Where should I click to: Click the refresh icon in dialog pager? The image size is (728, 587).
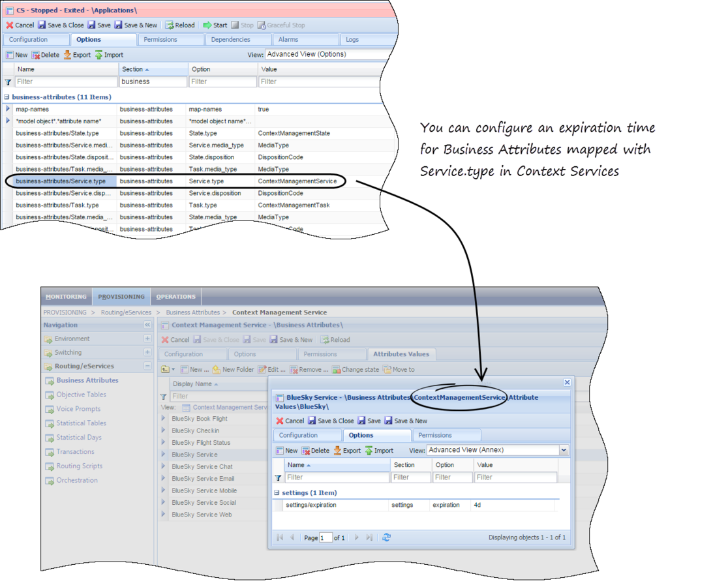point(387,537)
